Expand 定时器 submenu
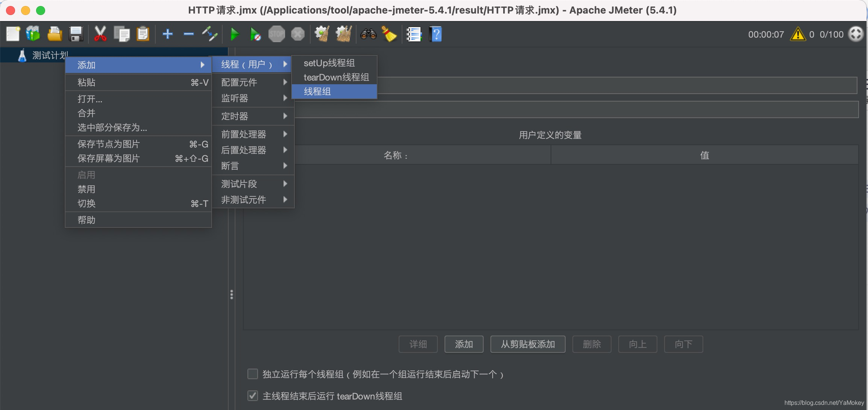Screen dimensions: 868x410 point(253,116)
